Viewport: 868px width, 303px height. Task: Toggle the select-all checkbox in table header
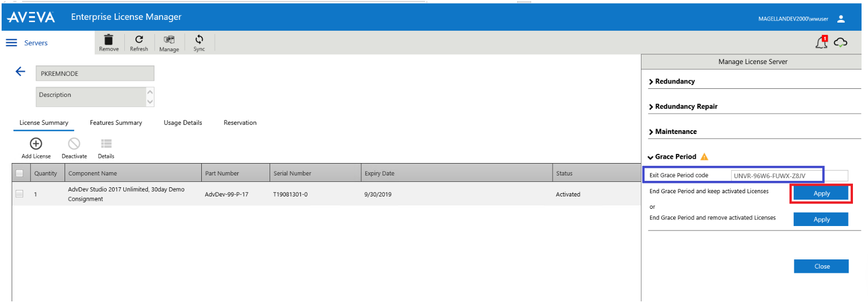pyautogui.click(x=19, y=173)
